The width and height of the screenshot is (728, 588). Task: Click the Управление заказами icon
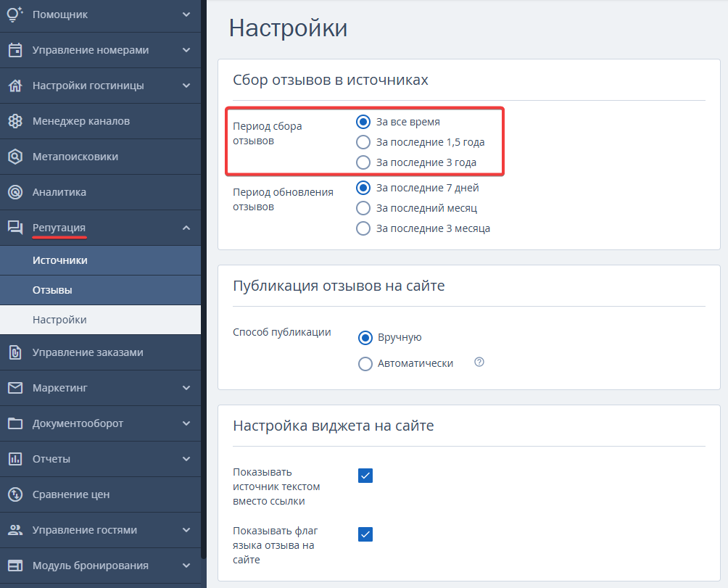pyautogui.click(x=15, y=352)
